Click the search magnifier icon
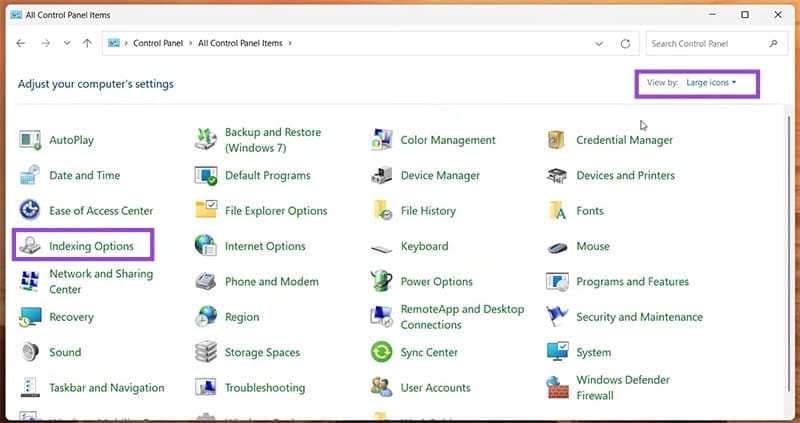The image size is (800, 423). click(773, 44)
